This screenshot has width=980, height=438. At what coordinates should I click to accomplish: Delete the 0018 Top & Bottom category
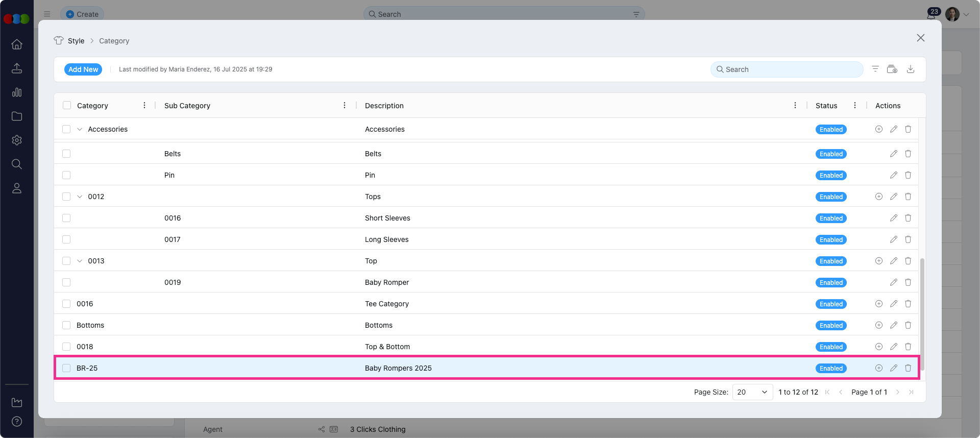(x=908, y=347)
